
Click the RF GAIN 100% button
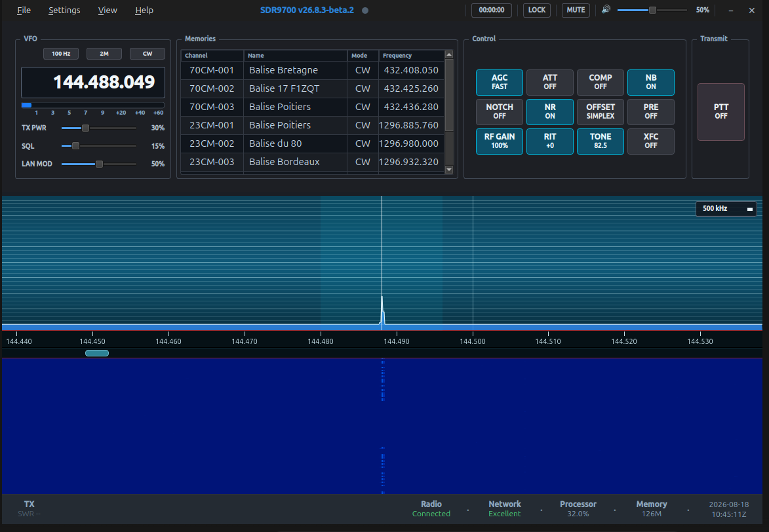click(500, 141)
